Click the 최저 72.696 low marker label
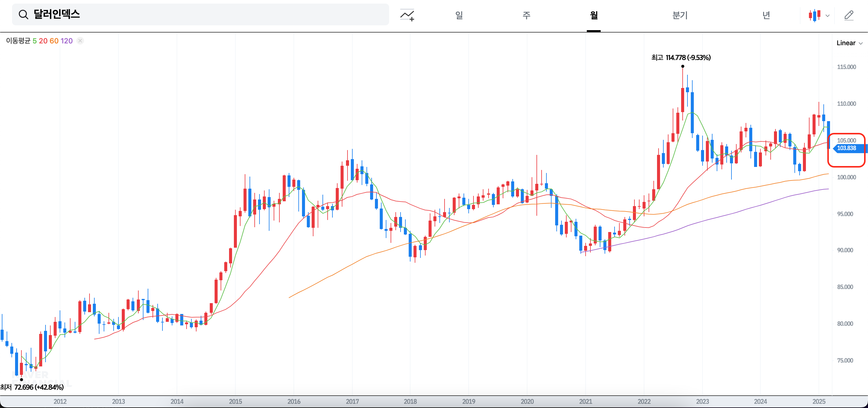Image resolution: width=868 pixels, height=408 pixels. click(x=32, y=387)
